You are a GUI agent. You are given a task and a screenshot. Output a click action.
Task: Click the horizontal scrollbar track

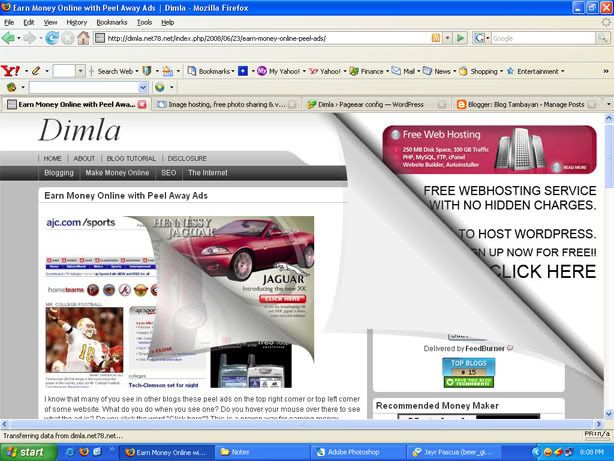coord(301,423)
